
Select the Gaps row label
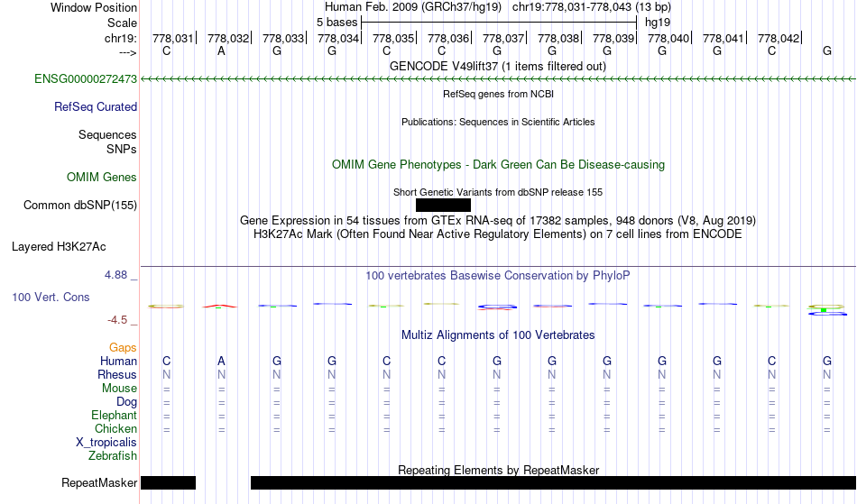123,348
